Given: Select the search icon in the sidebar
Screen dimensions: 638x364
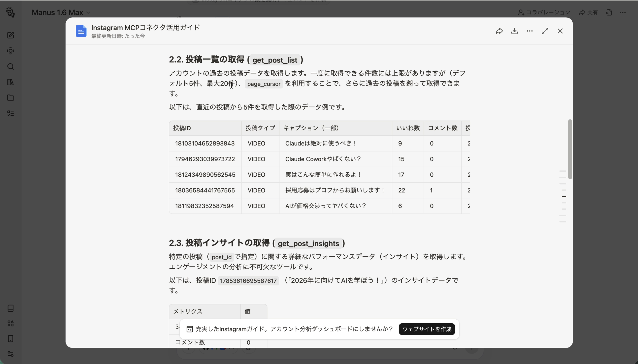Looking at the screenshot, I should coord(10,67).
